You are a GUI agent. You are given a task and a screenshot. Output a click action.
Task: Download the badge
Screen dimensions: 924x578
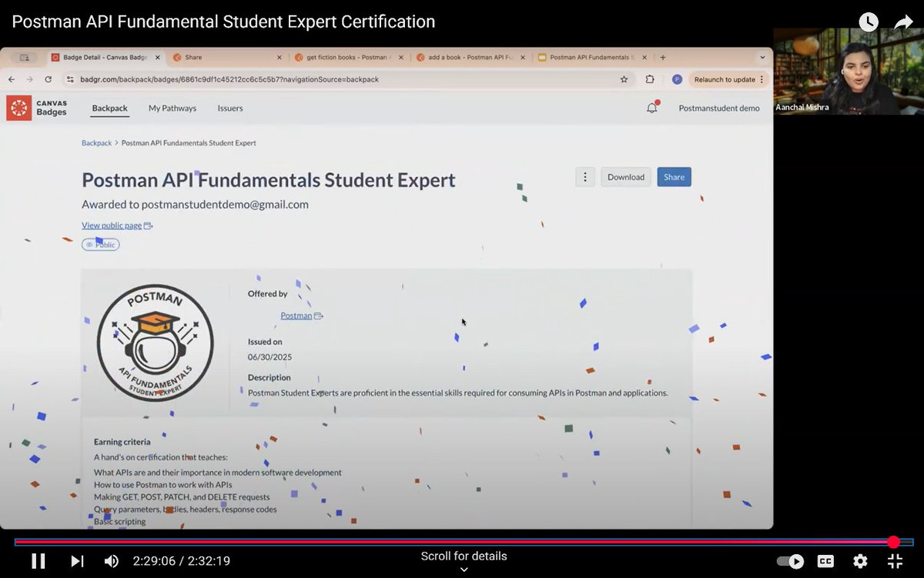point(626,177)
